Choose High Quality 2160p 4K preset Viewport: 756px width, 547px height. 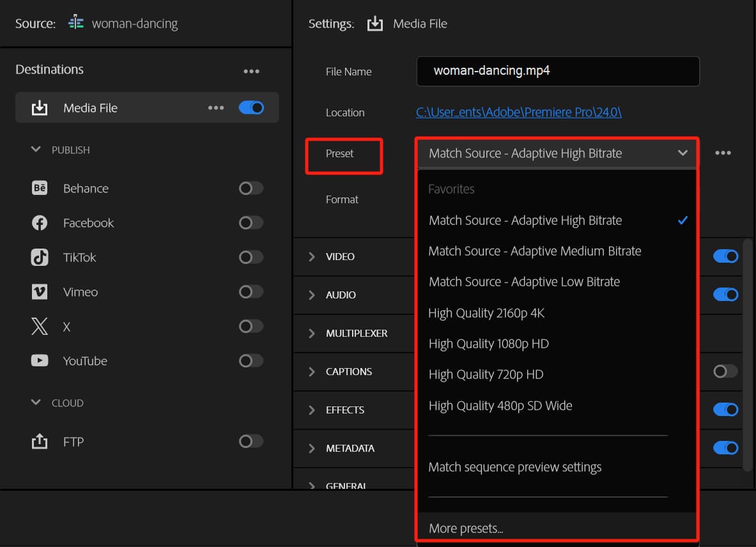coord(557,312)
